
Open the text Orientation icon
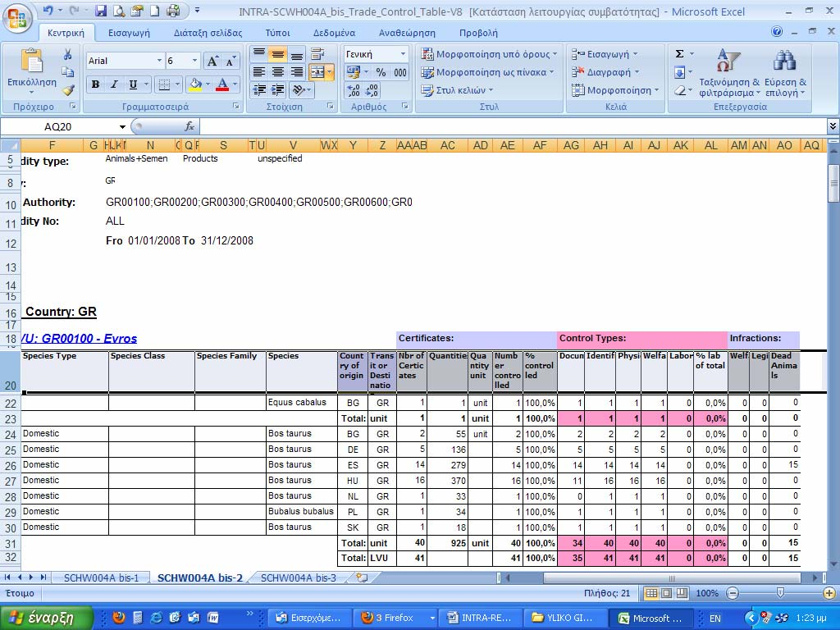coord(299,90)
